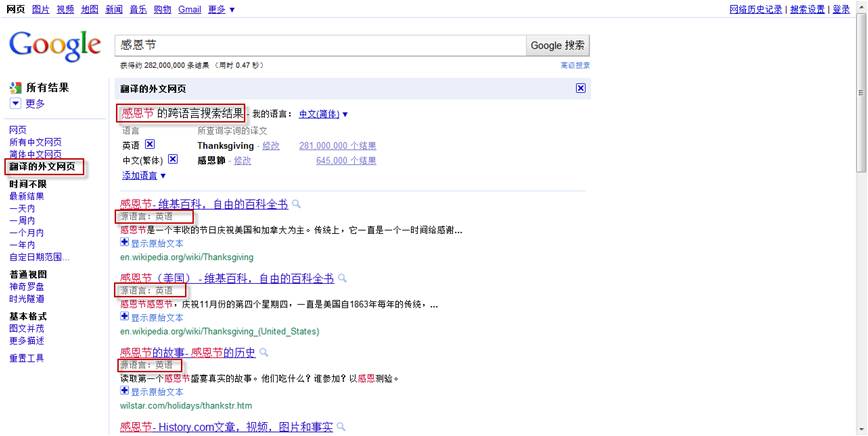Viewport: 868px width, 436px height.
Task: Click the search box containing 感恩节
Action: [320, 46]
